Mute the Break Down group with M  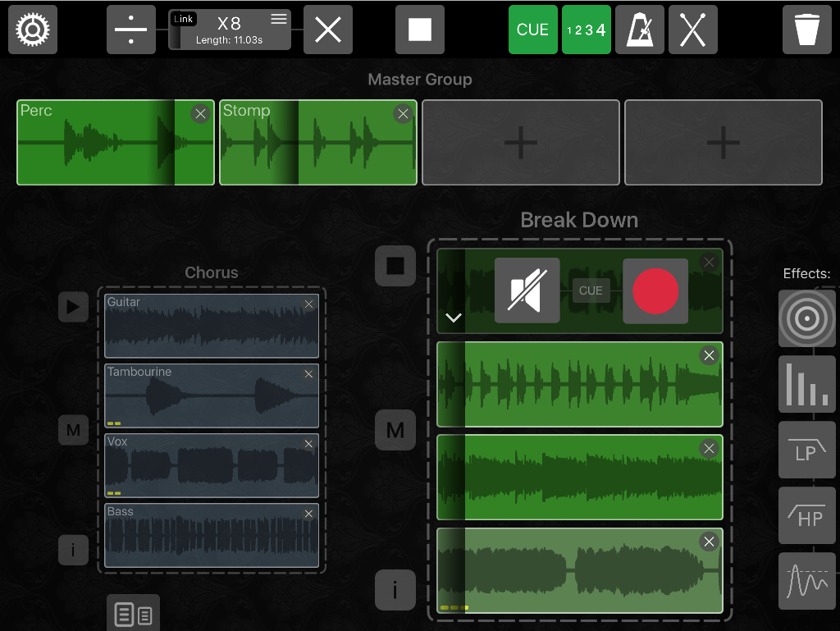tap(395, 430)
